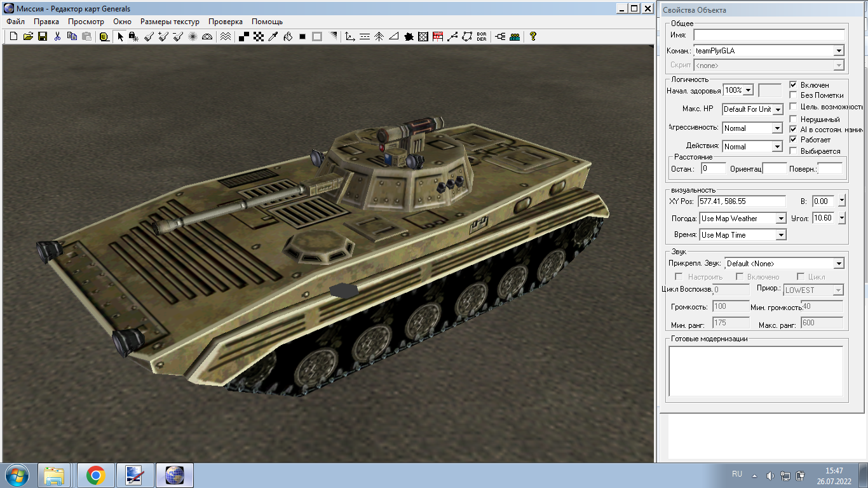Select the height brush tool
This screenshot has width=868, height=488.
pos(149,36)
